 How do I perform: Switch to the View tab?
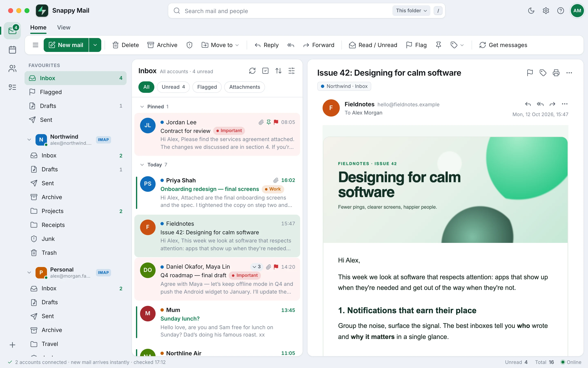[64, 28]
